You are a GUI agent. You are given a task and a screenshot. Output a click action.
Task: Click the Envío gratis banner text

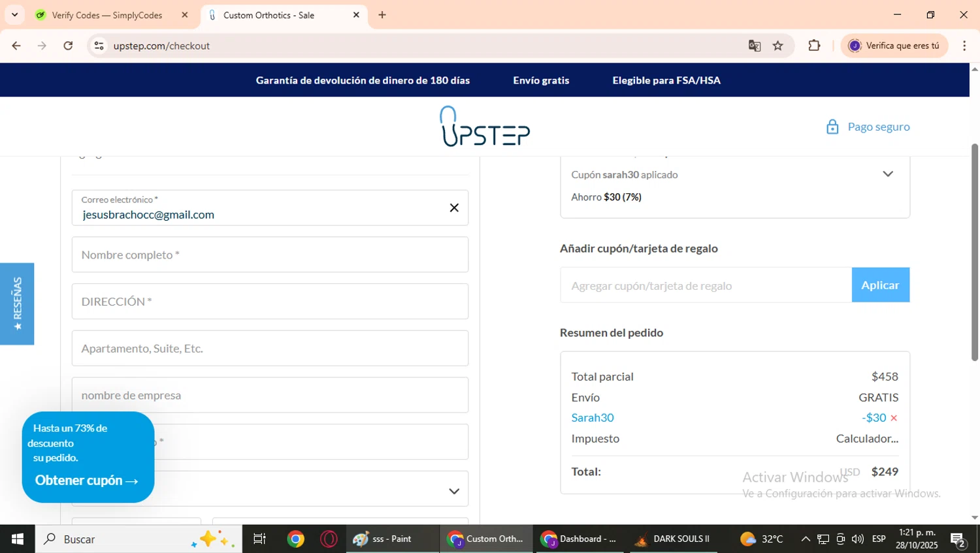(x=541, y=80)
